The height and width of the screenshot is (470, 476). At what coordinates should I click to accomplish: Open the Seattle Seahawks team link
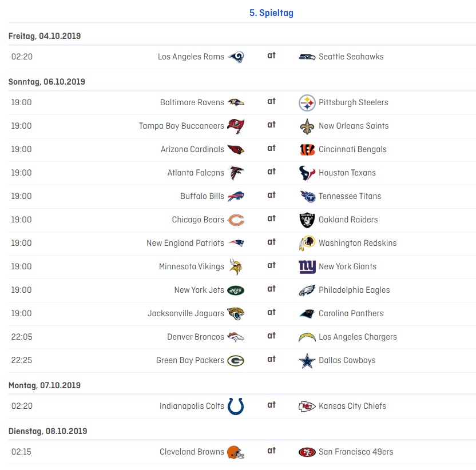(x=351, y=57)
